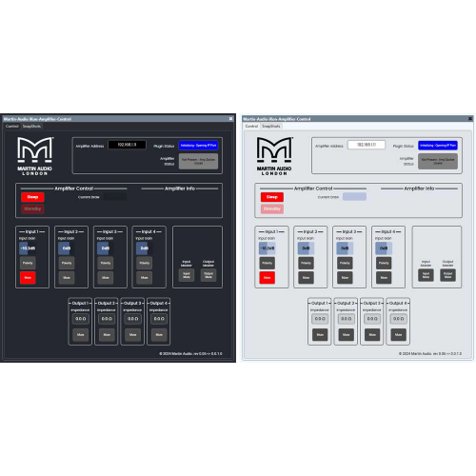
Task: Hit red Sleep button in light window
Action: click(272, 197)
